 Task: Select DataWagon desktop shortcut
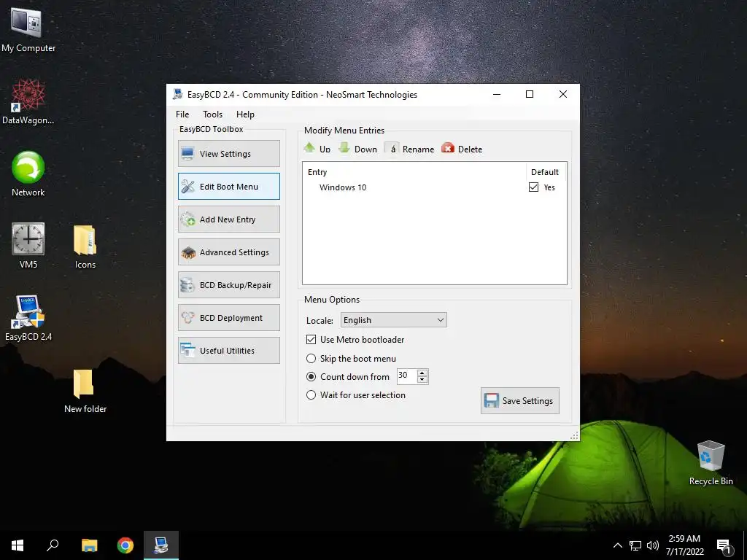coord(28,102)
